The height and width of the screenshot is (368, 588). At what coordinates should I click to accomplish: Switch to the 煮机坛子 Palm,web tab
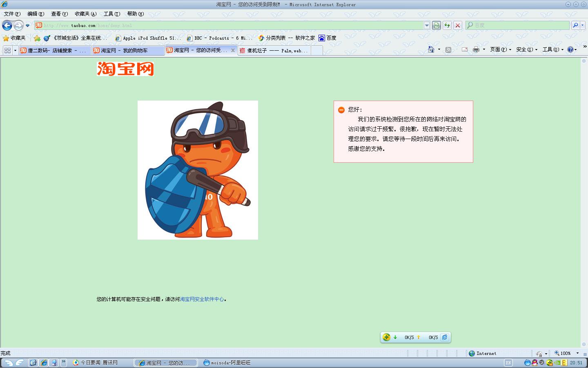[x=274, y=51]
